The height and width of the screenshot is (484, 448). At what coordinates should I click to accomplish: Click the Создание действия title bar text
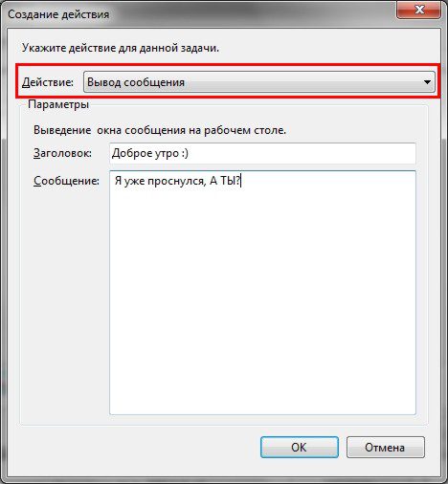pyautogui.click(x=58, y=14)
